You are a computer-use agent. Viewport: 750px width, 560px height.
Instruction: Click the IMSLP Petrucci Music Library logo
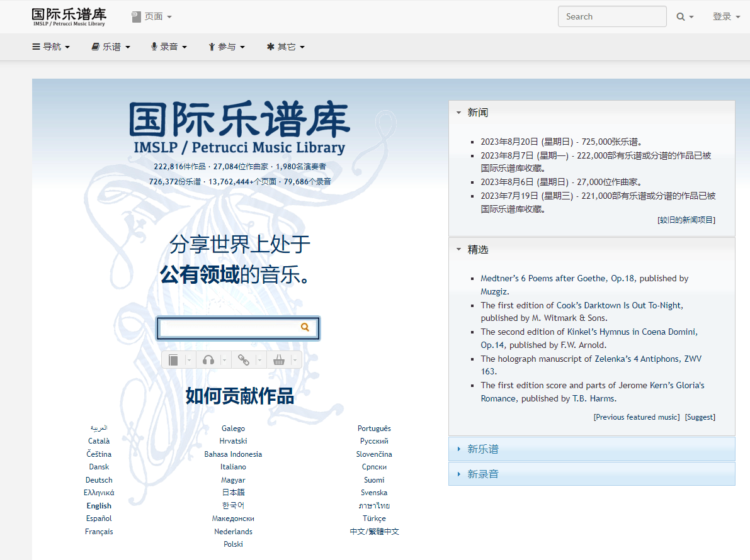tap(68, 16)
